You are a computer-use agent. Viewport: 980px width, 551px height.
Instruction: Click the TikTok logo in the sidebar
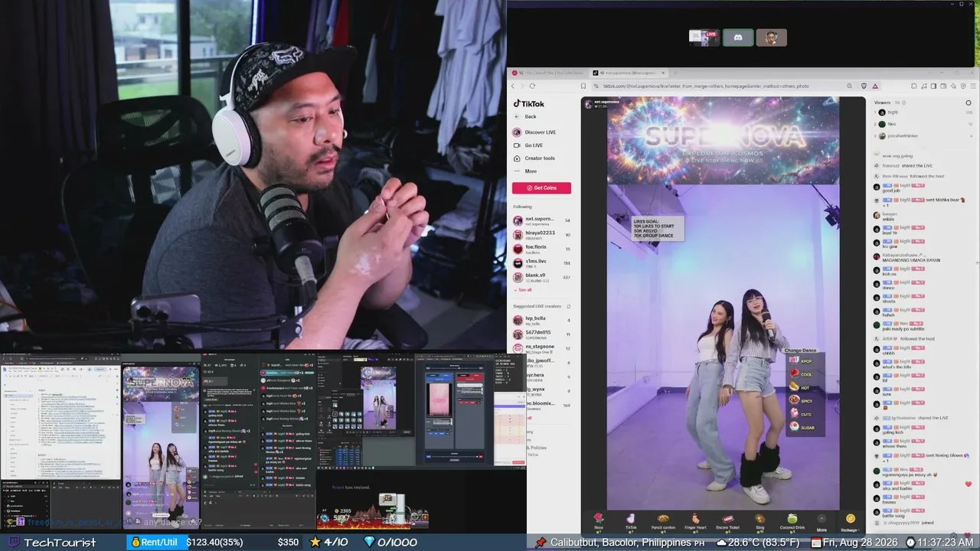(528, 103)
